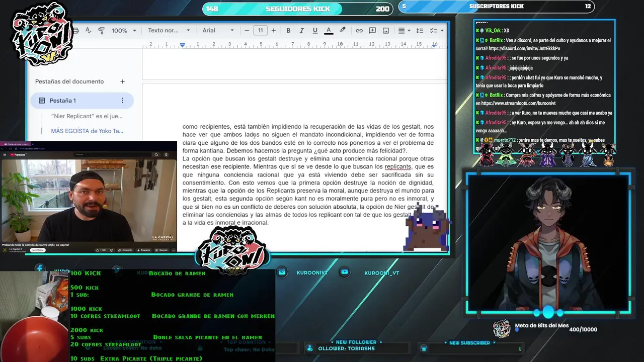Open YouTube hamburger menu in small window
The width and height of the screenshot is (644, 362).
tap(5, 155)
